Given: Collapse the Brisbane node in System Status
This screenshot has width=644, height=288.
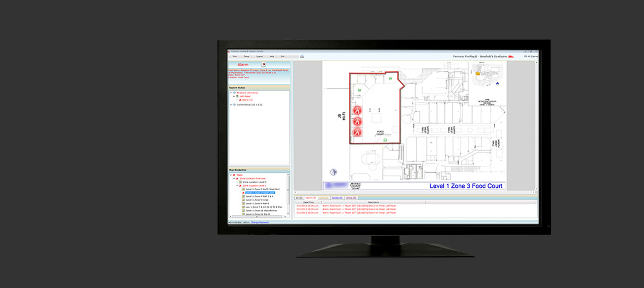Looking at the screenshot, I should 231,92.
